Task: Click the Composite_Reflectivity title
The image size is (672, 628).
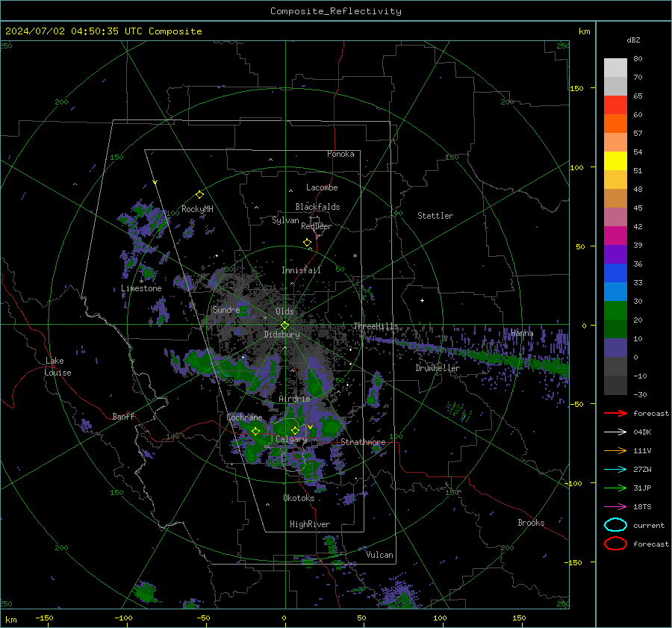Action: coord(336,11)
